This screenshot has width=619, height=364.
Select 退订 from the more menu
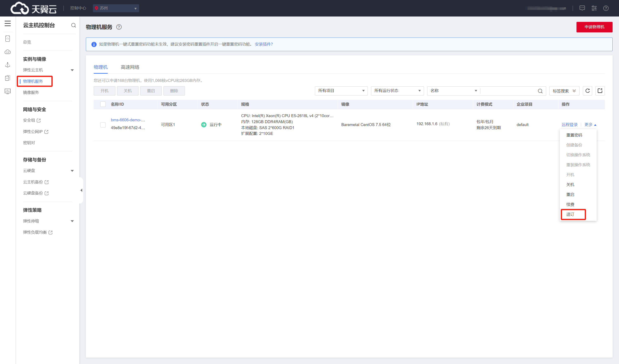[570, 214]
